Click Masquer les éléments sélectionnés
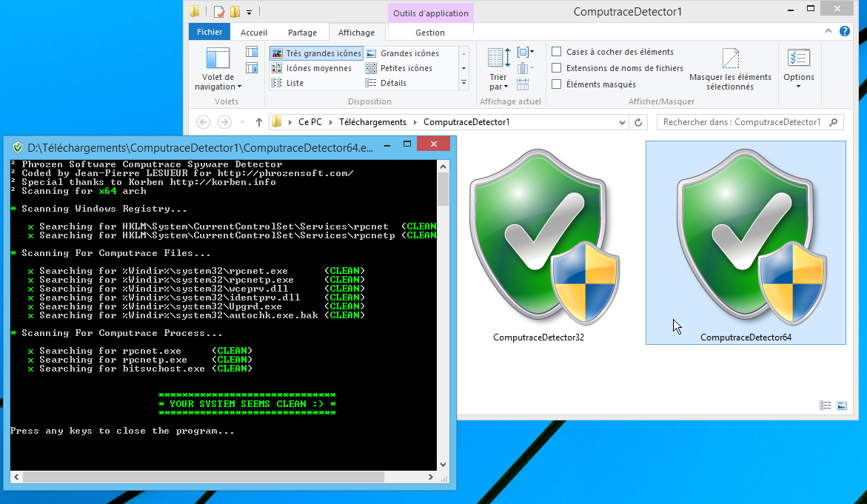Screen dimensions: 867x504 click(730, 69)
